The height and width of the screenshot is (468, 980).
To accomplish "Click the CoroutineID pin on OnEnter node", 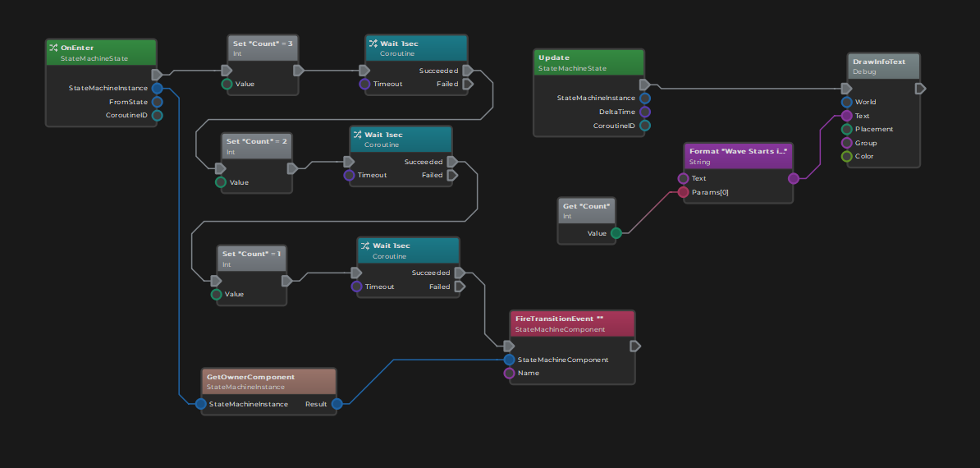I will click(158, 116).
